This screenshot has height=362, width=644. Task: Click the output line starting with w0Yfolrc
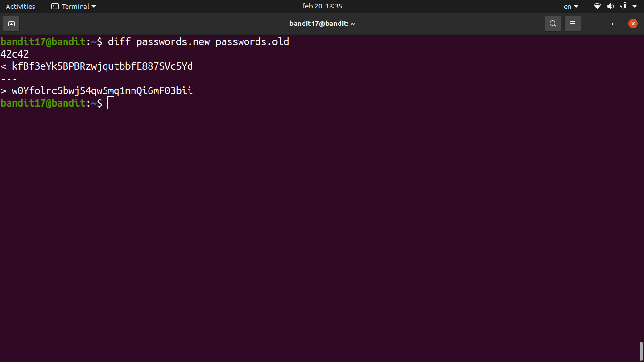pyautogui.click(x=102, y=90)
